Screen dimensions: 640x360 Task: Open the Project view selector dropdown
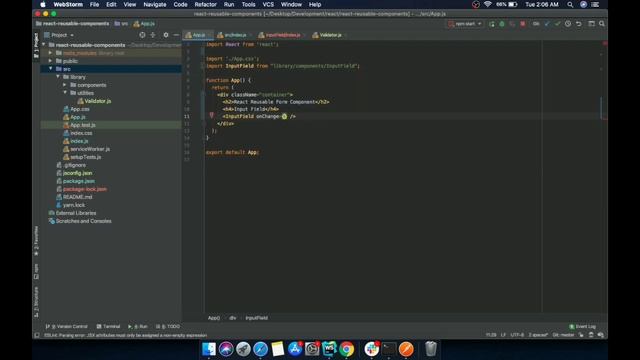tap(60, 35)
